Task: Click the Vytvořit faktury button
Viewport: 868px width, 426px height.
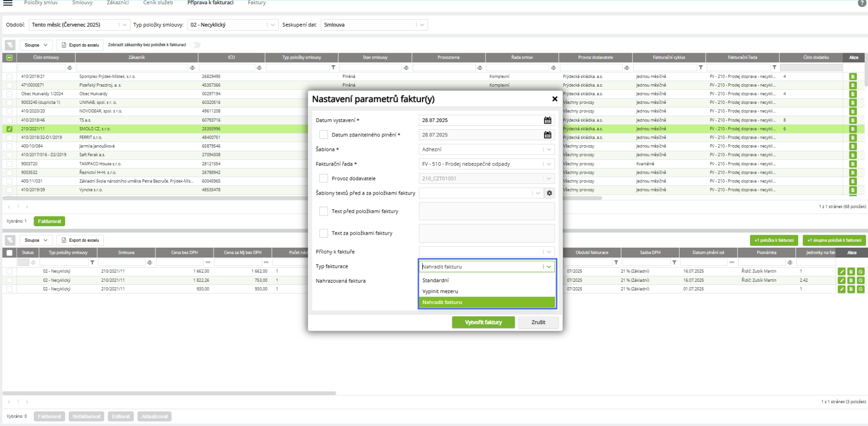Action: click(x=483, y=322)
